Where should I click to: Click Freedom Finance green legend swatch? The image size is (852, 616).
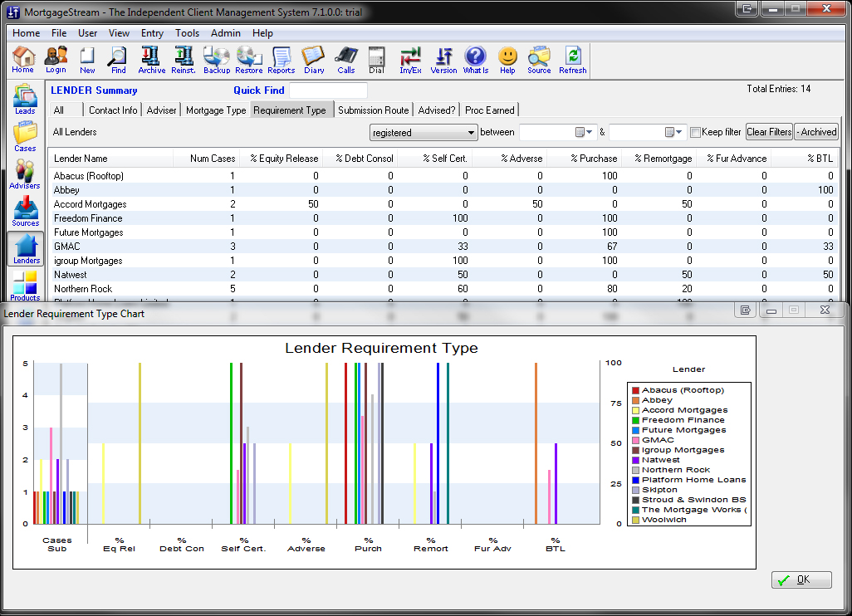pyautogui.click(x=635, y=420)
